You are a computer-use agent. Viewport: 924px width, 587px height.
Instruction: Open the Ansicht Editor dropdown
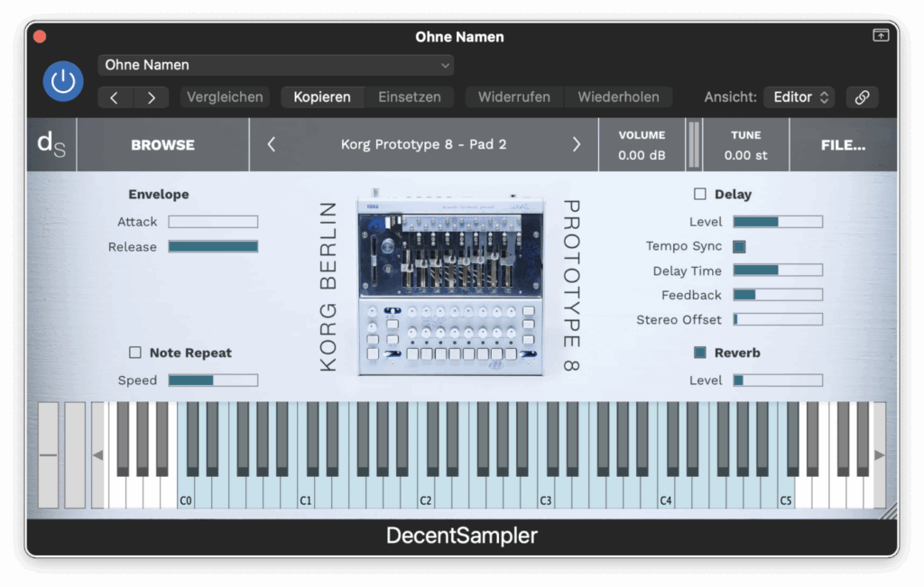coord(799,97)
